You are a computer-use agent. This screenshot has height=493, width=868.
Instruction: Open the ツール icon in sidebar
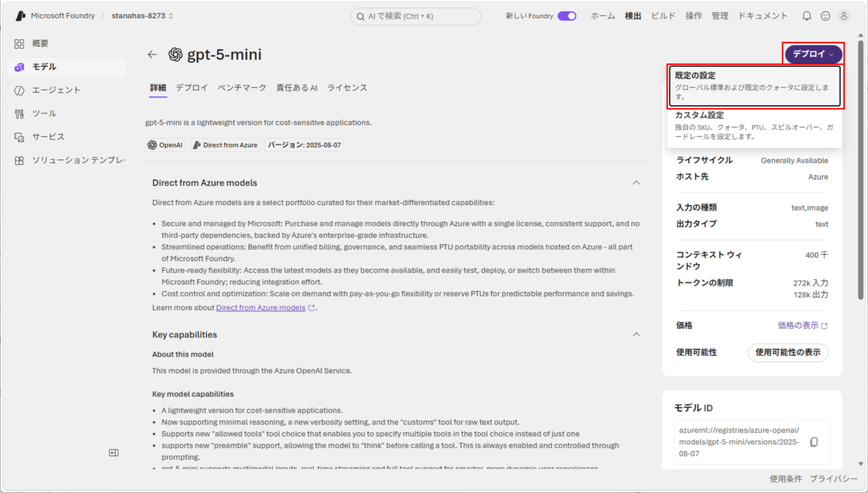[19, 114]
